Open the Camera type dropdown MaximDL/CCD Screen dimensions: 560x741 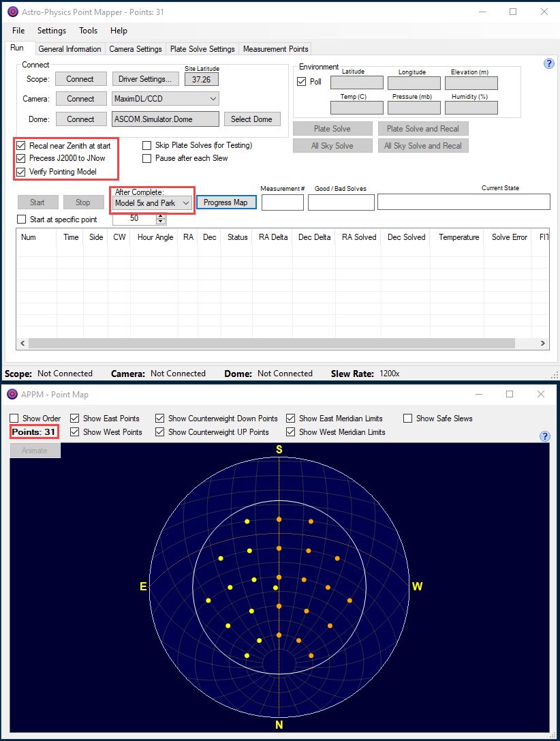point(166,99)
